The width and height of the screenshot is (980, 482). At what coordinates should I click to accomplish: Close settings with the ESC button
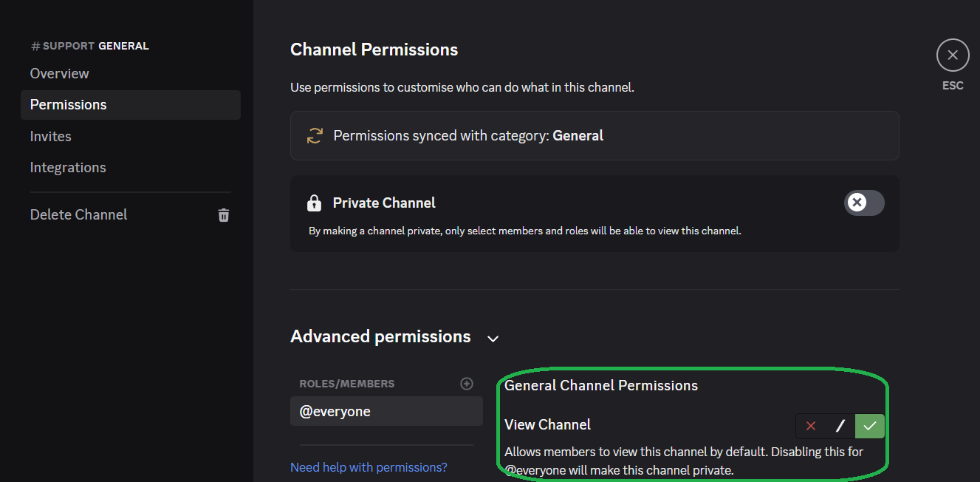[x=952, y=55]
